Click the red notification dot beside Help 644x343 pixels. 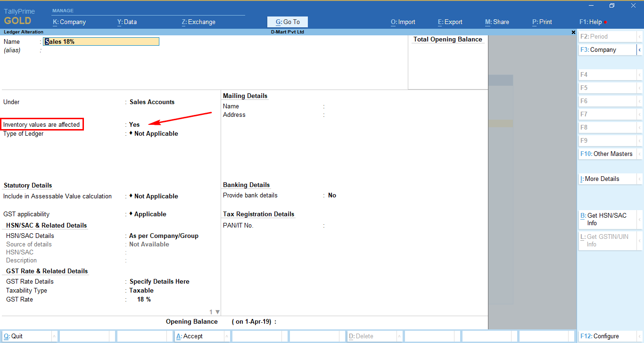point(605,22)
